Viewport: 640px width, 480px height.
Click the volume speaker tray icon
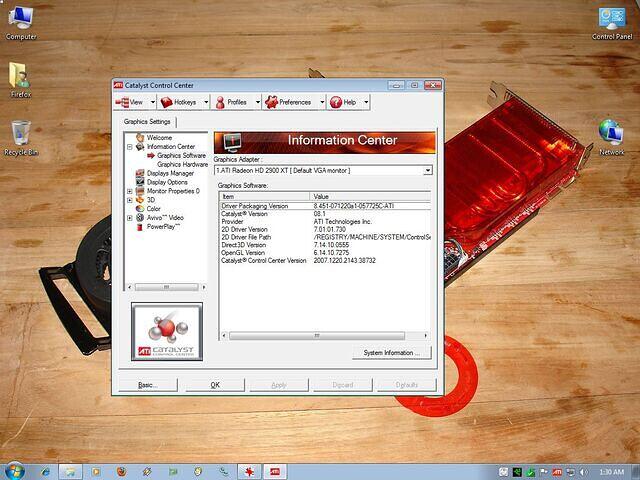584,472
